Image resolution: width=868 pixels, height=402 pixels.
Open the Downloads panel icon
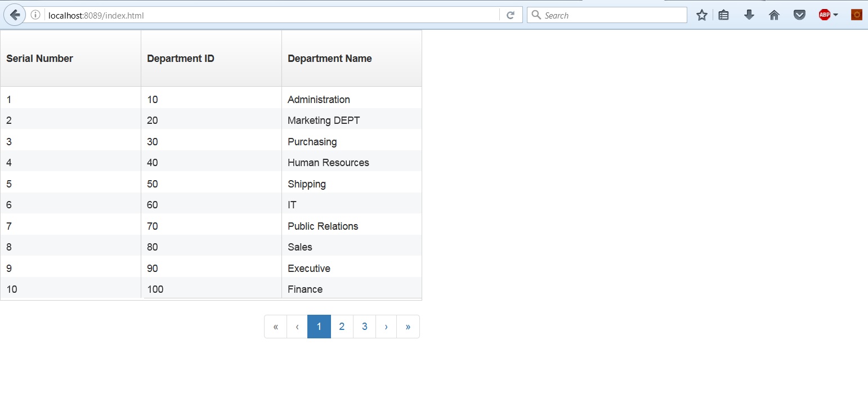749,15
